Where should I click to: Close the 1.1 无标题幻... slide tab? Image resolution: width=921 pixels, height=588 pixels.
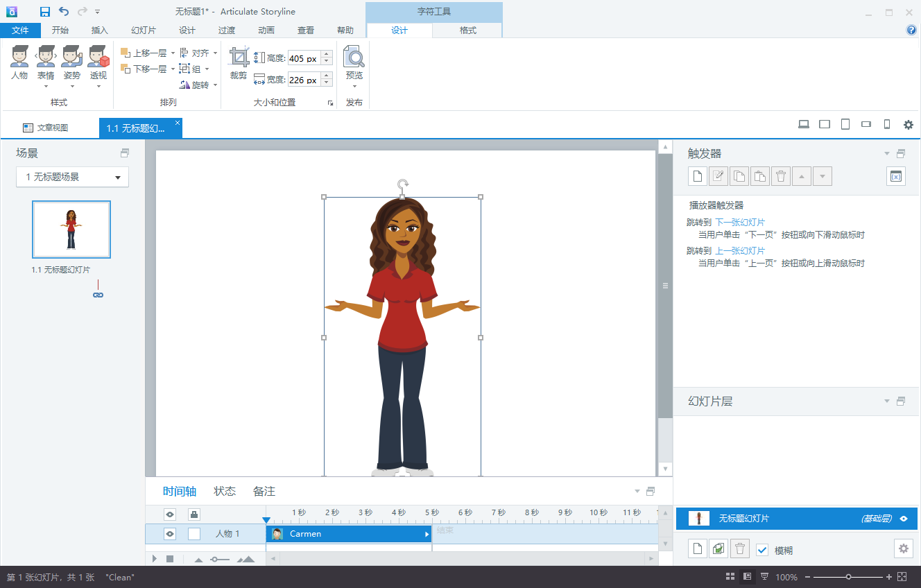coord(178,123)
